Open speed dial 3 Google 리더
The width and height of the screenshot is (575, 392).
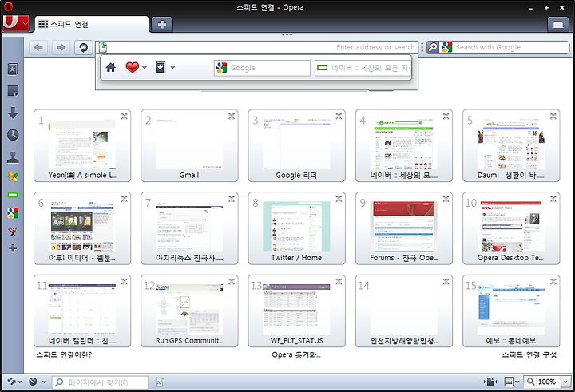296,145
